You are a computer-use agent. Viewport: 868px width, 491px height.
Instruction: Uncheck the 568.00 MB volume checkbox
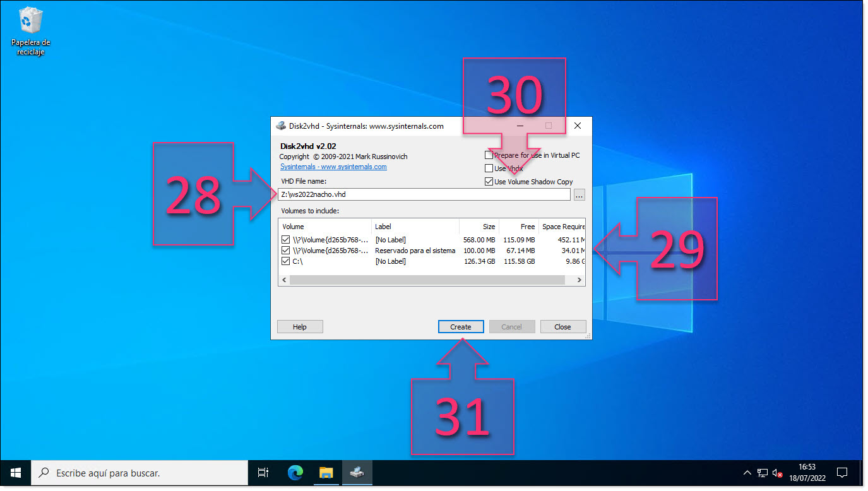(286, 240)
